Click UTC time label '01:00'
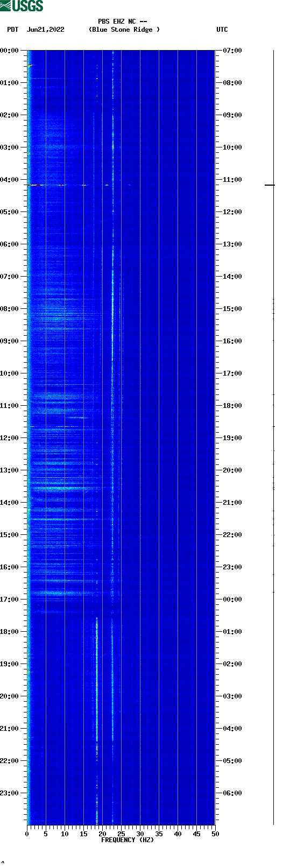297x868 pixels. 232,632
